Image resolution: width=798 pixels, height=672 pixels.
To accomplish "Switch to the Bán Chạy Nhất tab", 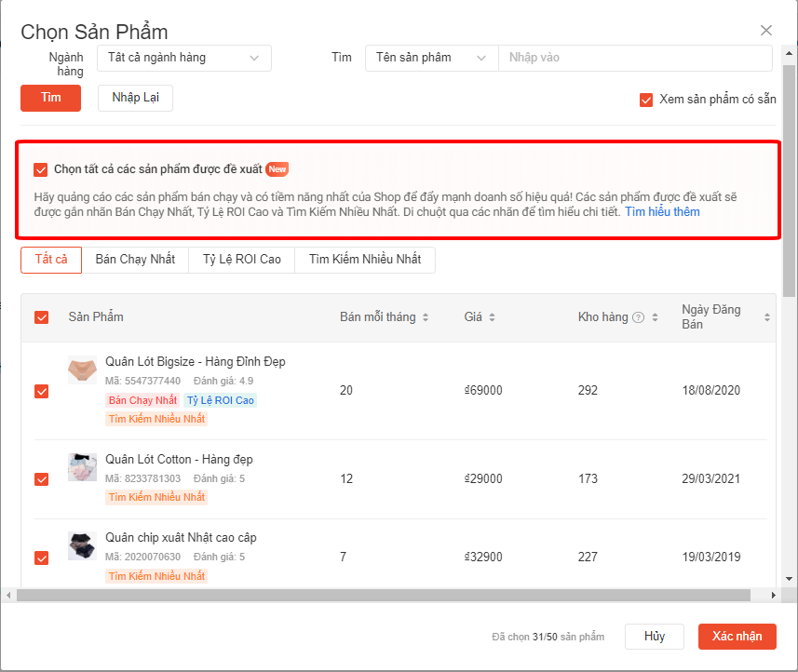I will pyautogui.click(x=135, y=260).
